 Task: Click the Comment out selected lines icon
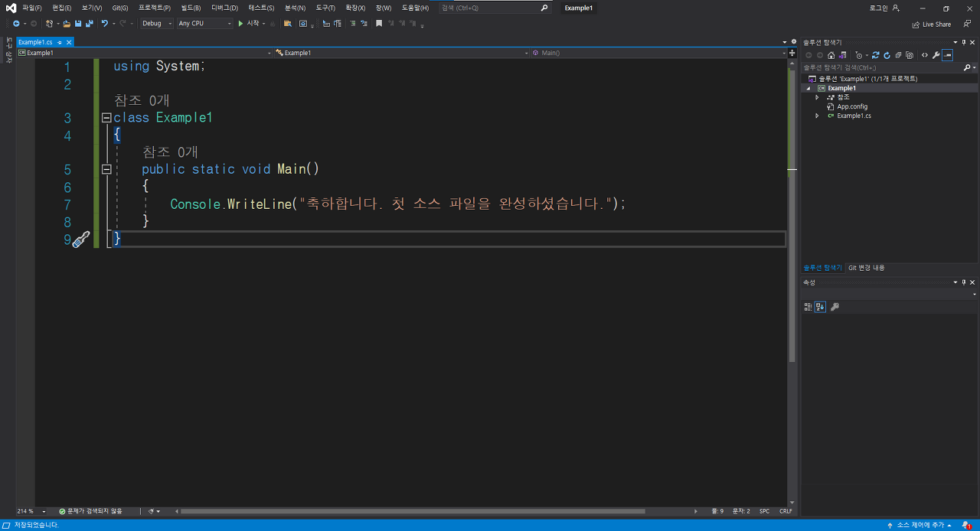[x=353, y=24]
